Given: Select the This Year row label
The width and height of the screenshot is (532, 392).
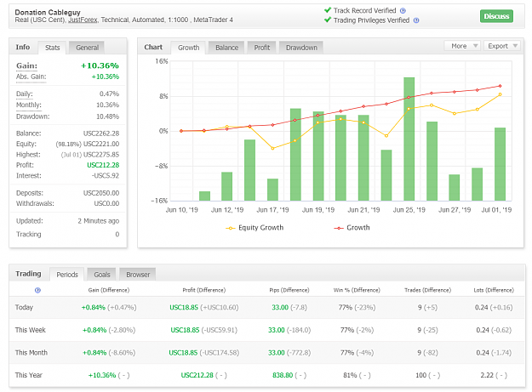Looking at the screenshot, I should [x=28, y=375].
